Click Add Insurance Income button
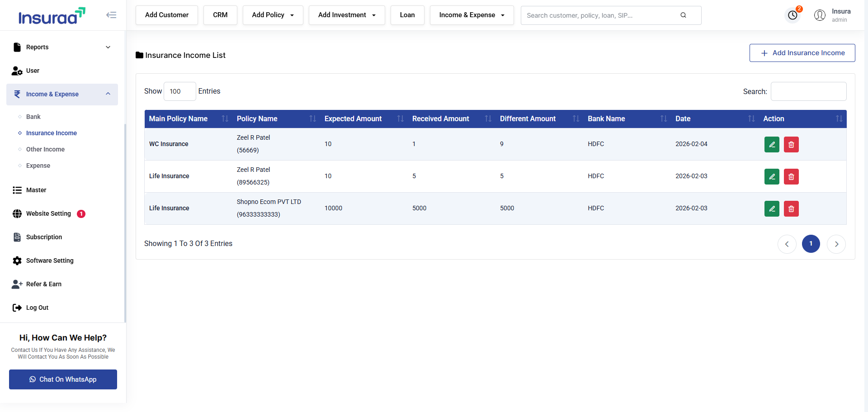The width and height of the screenshot is (868, 412). (802, 53)
